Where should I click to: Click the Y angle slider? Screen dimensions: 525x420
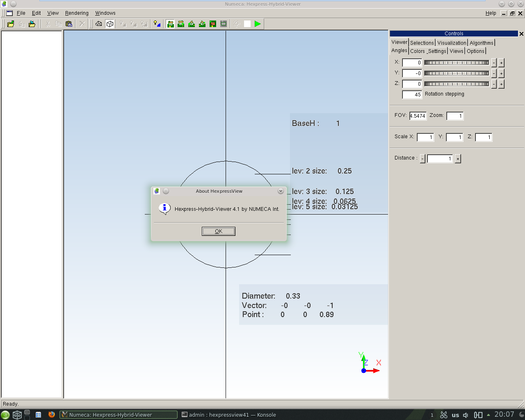click(457, 73)
